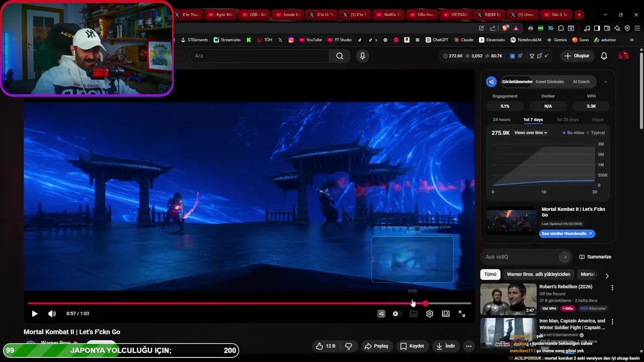Viewport: 644px width, 362px height.
Task: Open the Suno bookmark
Action: [x=581, y=40]
